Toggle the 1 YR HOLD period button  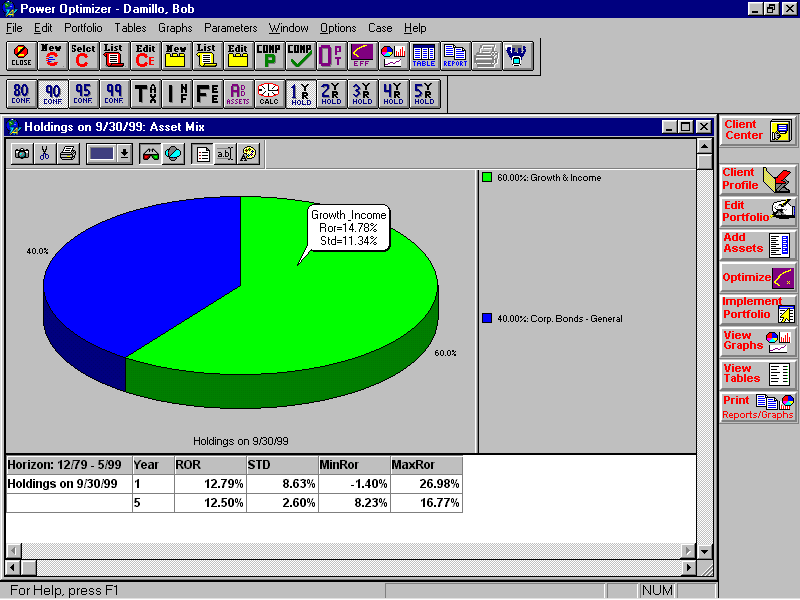tap(300, 93)
